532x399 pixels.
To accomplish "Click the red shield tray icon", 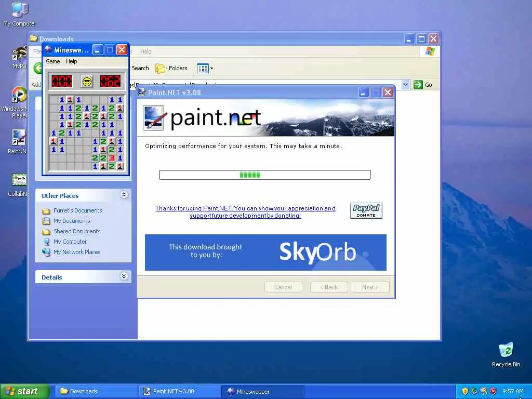I will pyautogui.click(x=494, y=391).
